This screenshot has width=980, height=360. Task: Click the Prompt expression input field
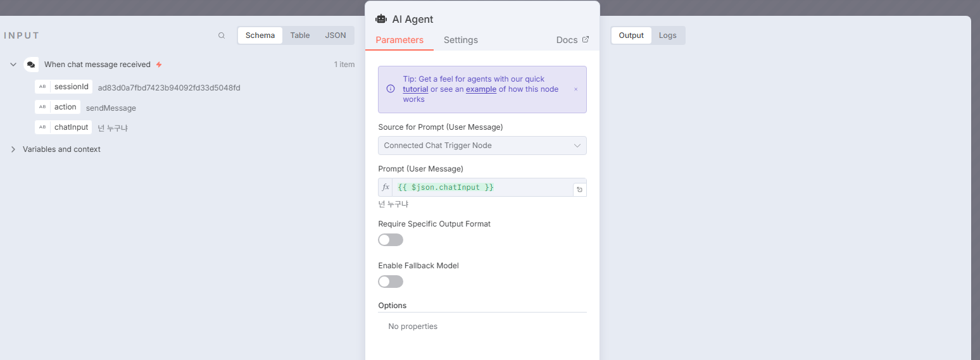(482, 187)
